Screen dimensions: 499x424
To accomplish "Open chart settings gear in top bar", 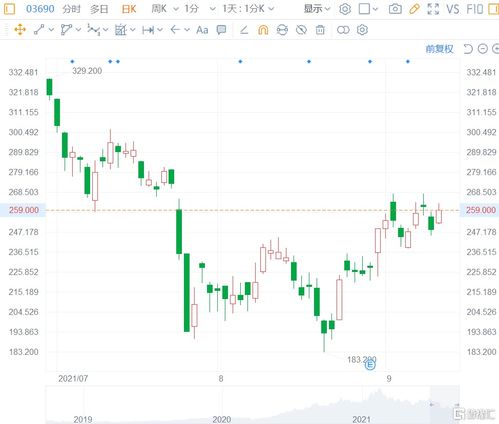I will point(345,9).
